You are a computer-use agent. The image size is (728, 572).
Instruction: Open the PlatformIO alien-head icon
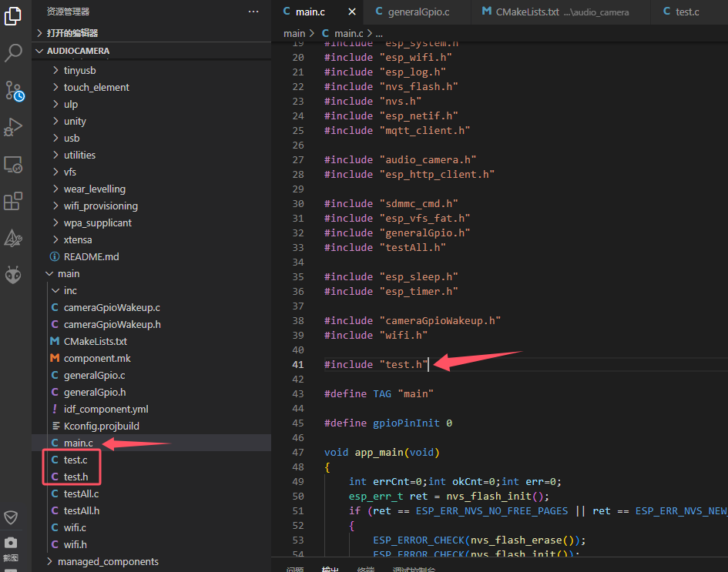point(13,275)
